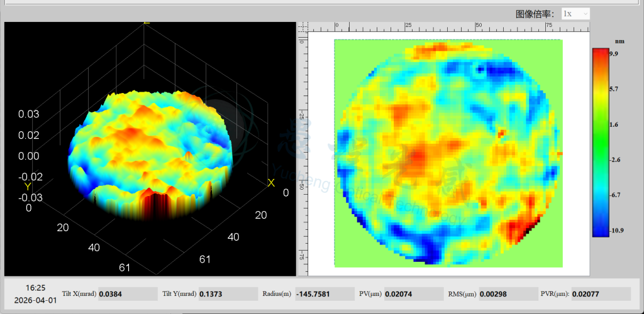Image resolution: width=644 pixels, height=314 pixels.
Task: Click the 3D surface height plot
Action: [x=150, y=148]
